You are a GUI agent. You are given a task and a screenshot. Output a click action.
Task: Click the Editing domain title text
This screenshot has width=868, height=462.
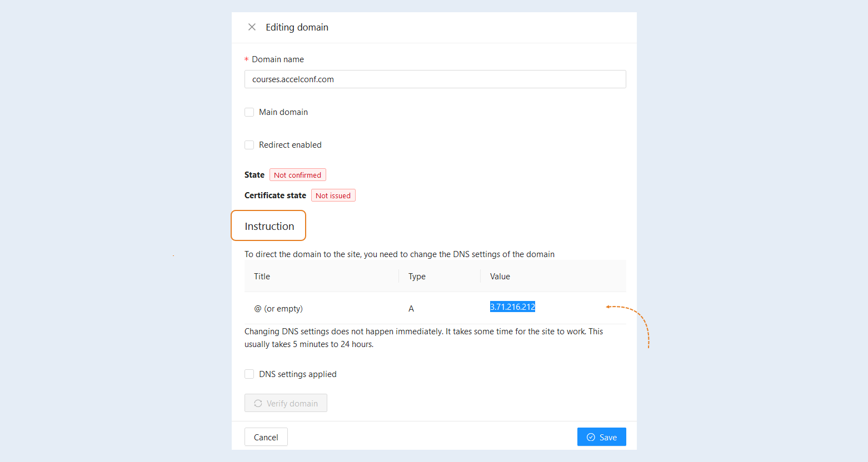[297, 27]
